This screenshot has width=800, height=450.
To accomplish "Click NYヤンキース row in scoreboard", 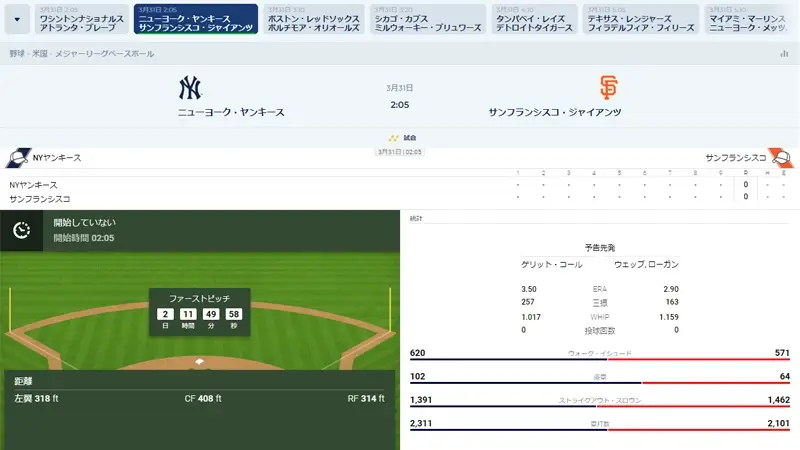I will click(399, 185).
